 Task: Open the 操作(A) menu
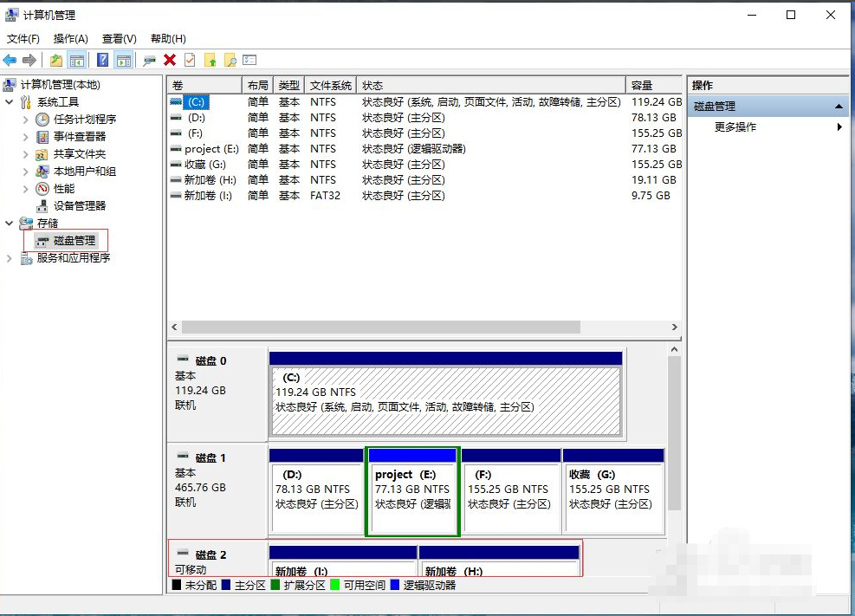70,39
